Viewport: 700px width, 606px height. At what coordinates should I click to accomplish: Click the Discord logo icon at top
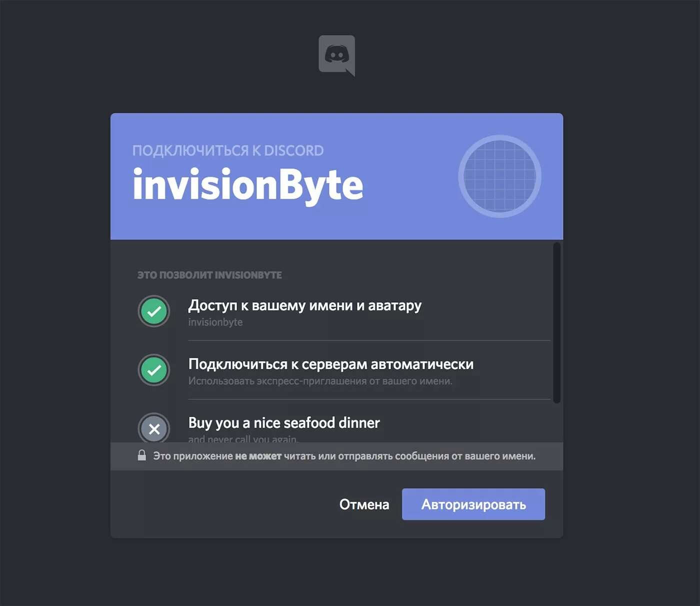pos(337,55)
